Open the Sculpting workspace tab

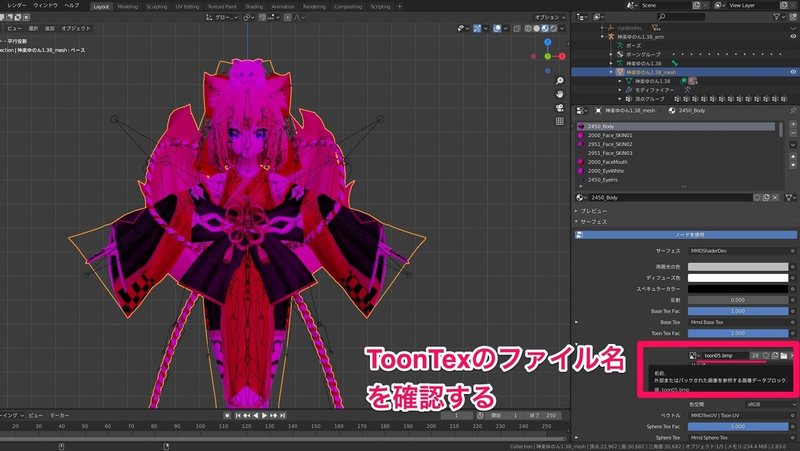[x=157, y=7]
